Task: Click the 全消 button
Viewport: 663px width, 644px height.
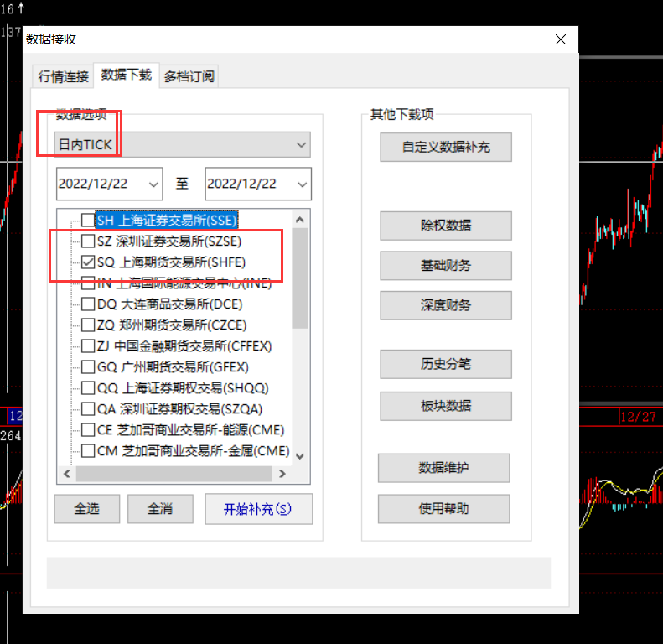Action: pos(160,509)
